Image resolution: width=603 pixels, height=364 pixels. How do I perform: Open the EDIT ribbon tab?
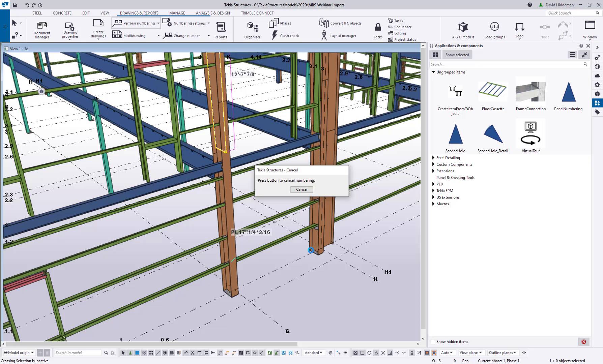click(x=86, y=13)
